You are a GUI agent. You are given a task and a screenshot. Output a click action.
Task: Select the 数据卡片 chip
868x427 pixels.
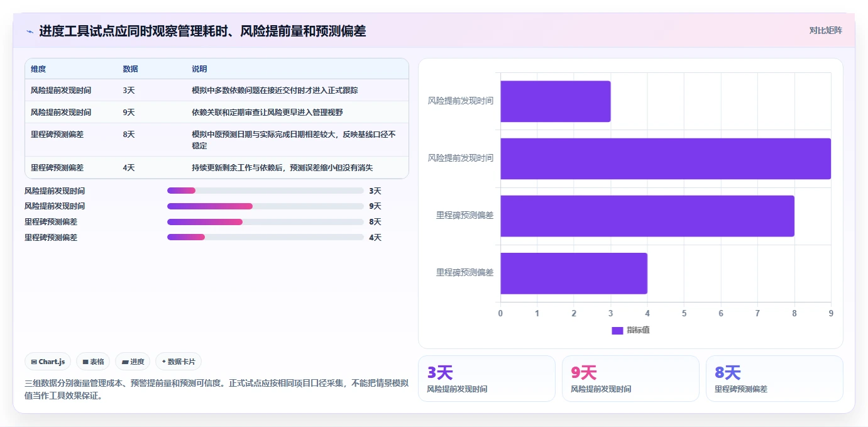(x=179, y=362)
